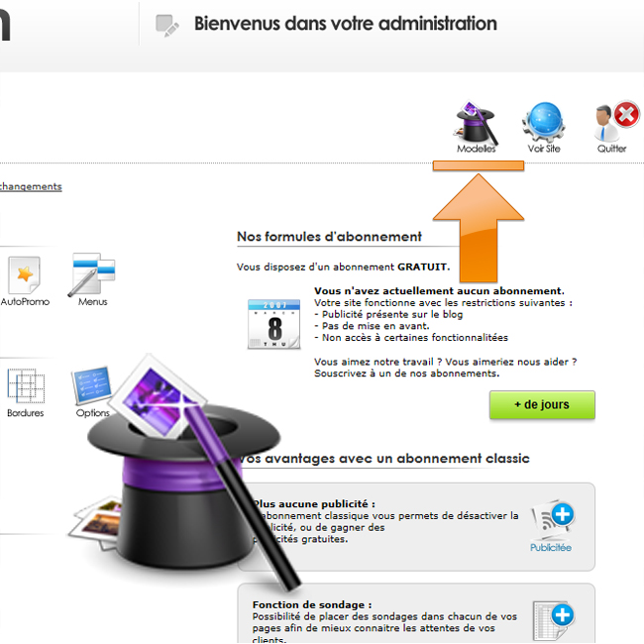The height and width of the screenshot is (644, 644).
Task: Click the 'Nos formules d'abonnement' heading
Action: 329,237
